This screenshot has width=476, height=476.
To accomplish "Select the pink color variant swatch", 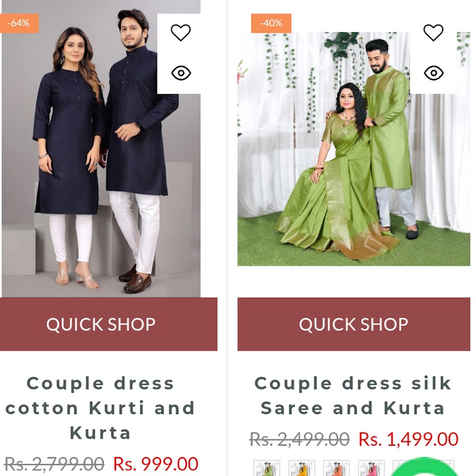I will tap(371, 468).
